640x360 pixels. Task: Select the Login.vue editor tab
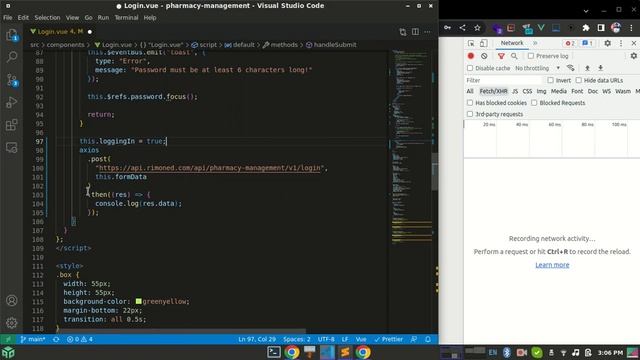[x=60, y=31]
